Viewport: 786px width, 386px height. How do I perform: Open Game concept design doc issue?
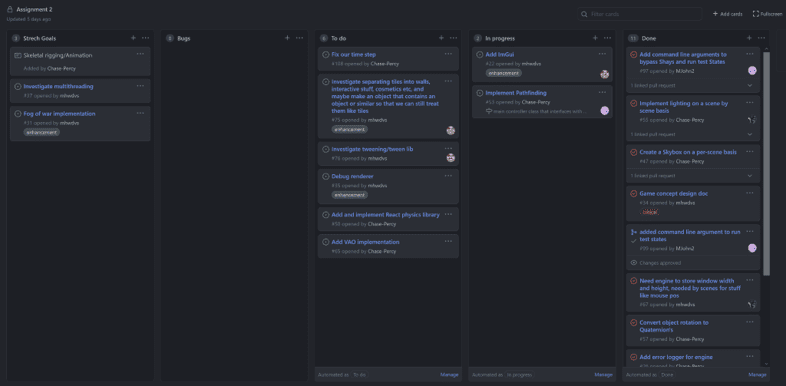674,194
